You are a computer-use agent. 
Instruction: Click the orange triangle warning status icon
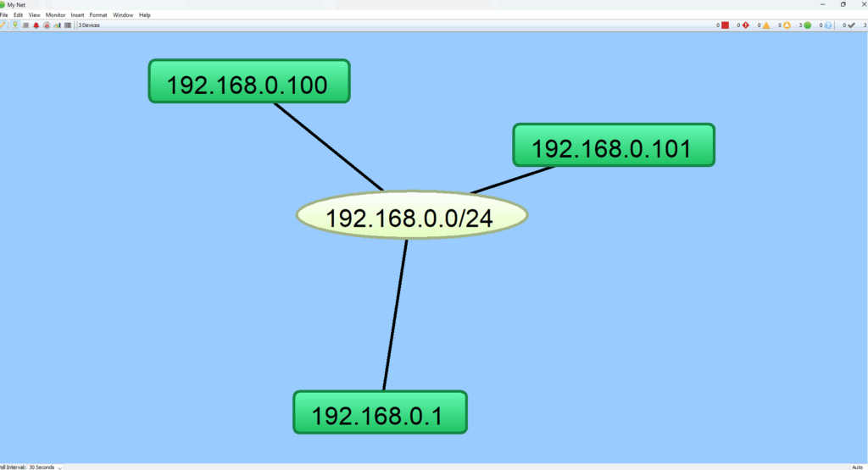(765, 25)
